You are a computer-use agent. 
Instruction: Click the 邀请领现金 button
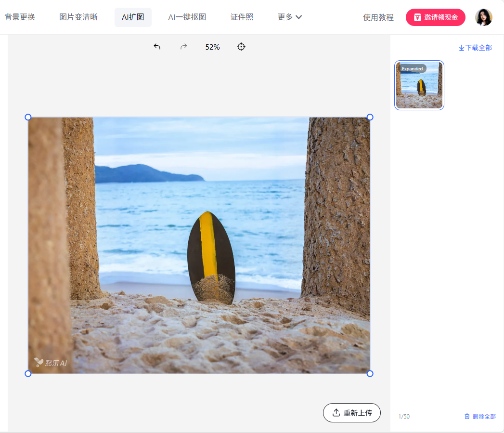(435, 17)
